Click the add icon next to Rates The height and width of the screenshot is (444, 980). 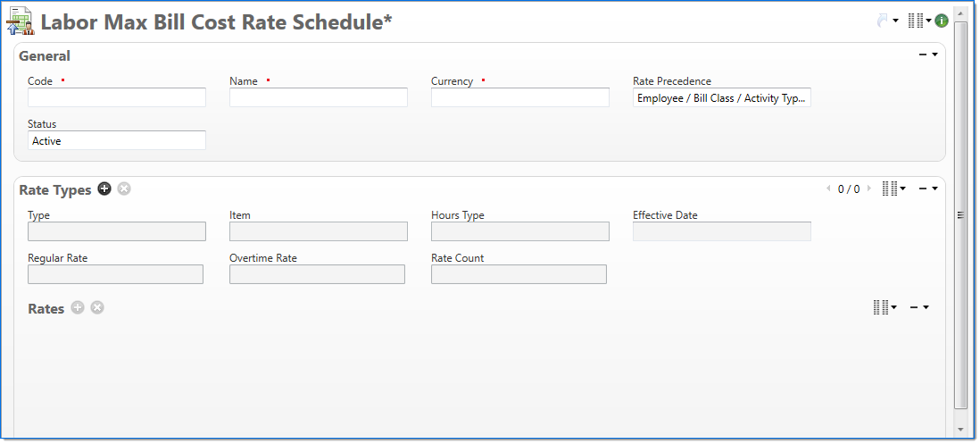(x=78, y=307)
